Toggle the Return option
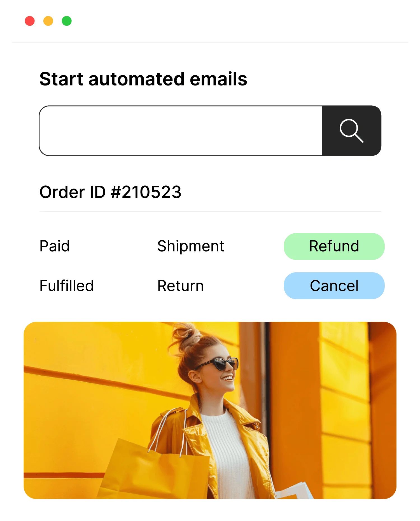This screenshot has width=420, height=521. coord(181,285)
